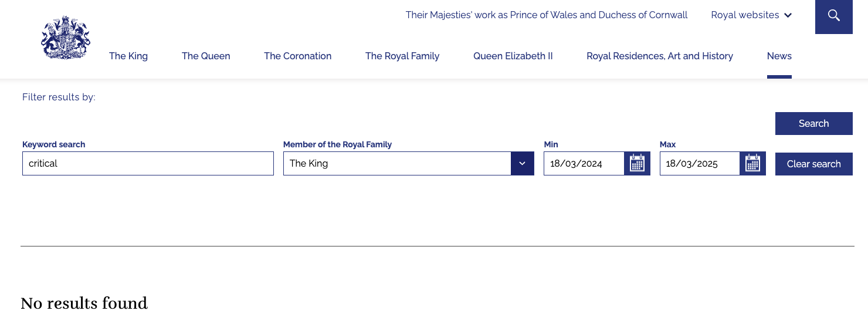Open Their Majesties' work as Prince of Wales link

[x=547, y=15]
